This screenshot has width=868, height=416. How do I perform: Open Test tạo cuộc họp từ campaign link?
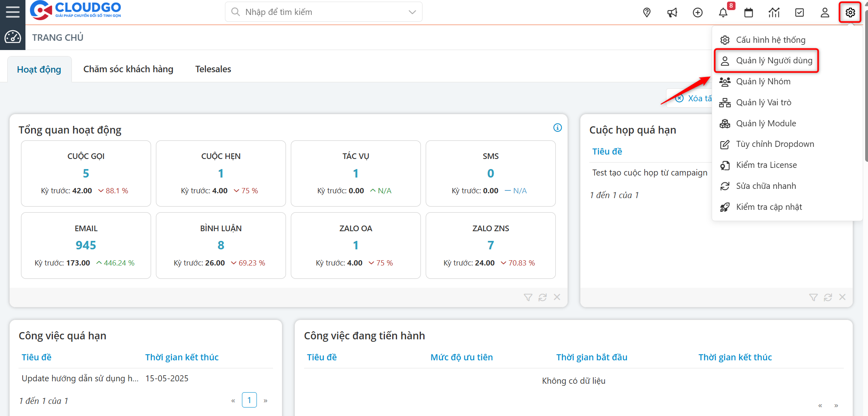pos(649,173)
